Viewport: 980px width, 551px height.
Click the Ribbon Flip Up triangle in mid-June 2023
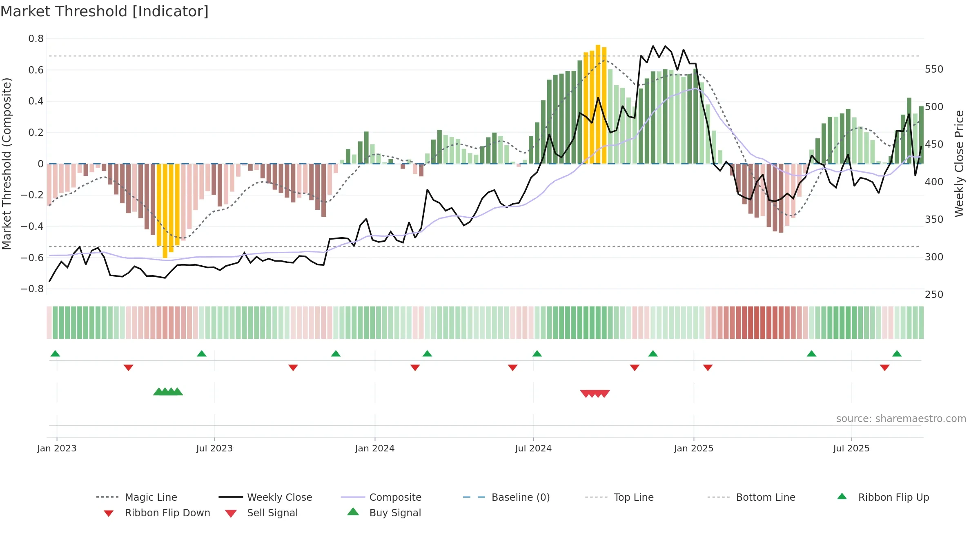tap(202, 353)
